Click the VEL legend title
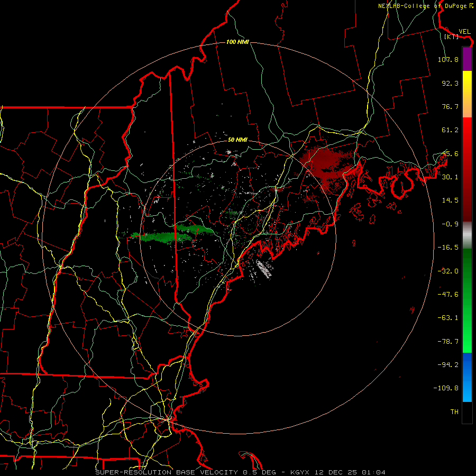This screenshot has height=476, width=476. click(464, 32)
